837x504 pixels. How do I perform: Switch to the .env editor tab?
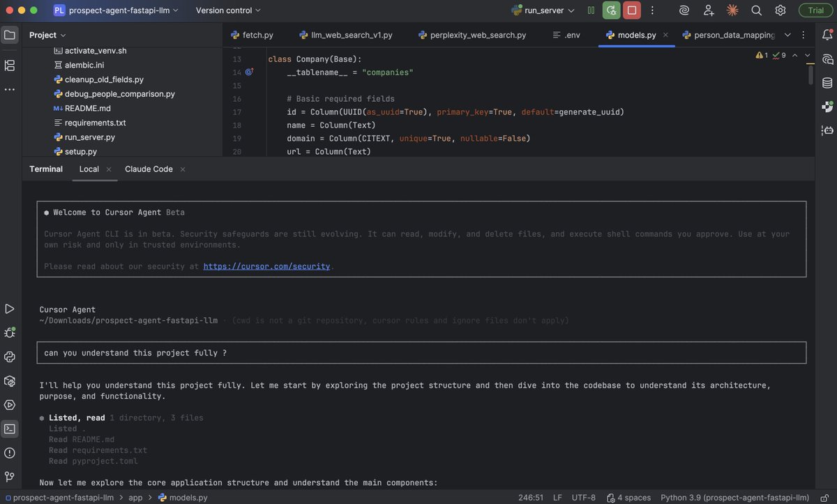566,35
